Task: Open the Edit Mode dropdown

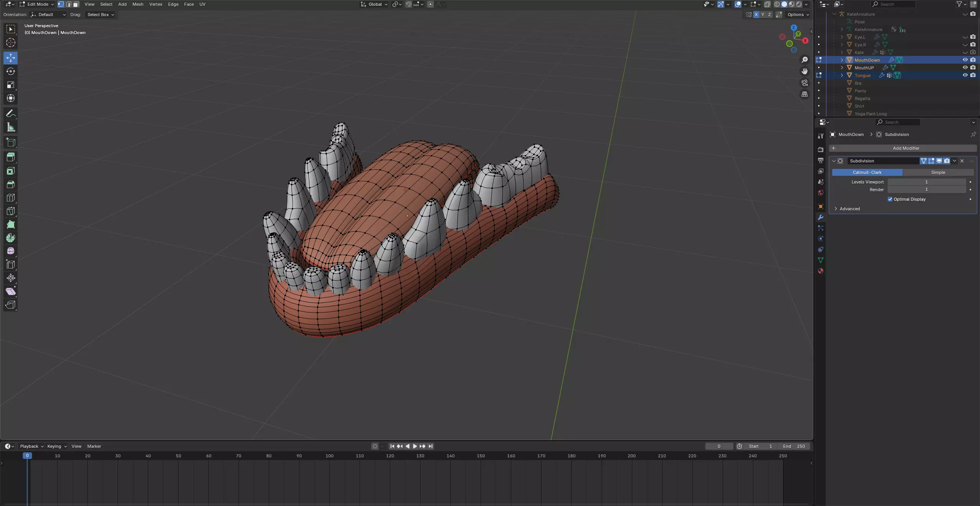Action: pos(37,4)
